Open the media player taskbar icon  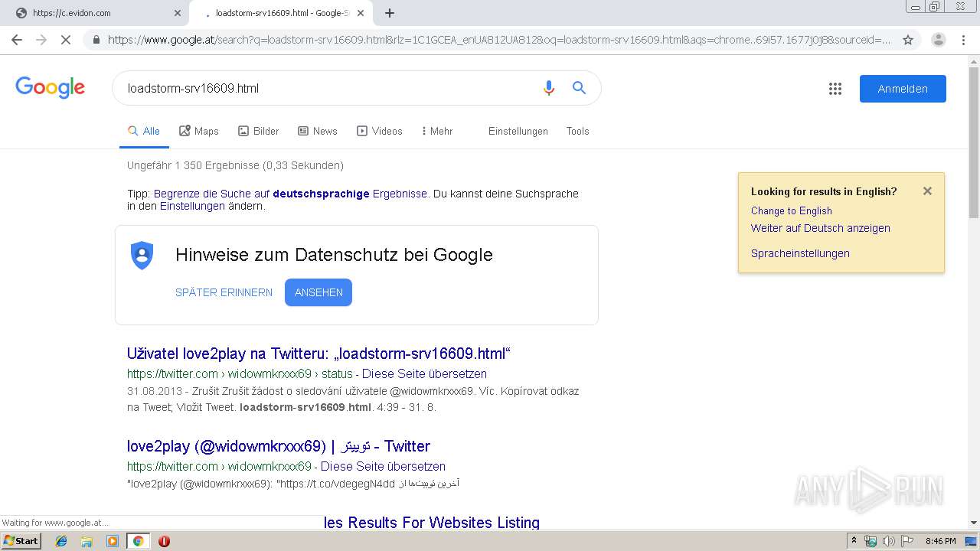pos(112,541)
